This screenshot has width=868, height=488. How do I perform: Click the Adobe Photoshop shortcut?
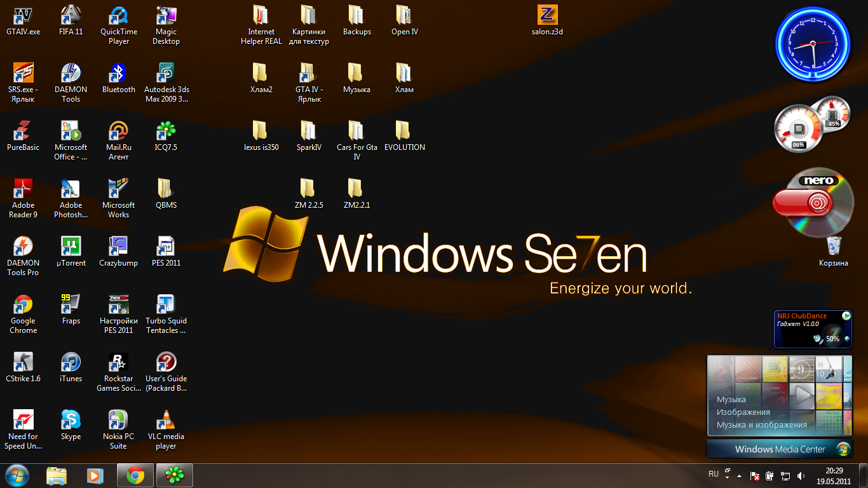(x=71, y=198)
